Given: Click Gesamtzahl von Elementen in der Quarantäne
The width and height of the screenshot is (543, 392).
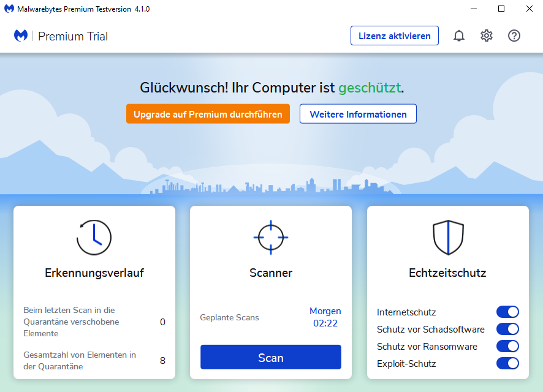Looking at the screenshot, I should click(80, 361).
